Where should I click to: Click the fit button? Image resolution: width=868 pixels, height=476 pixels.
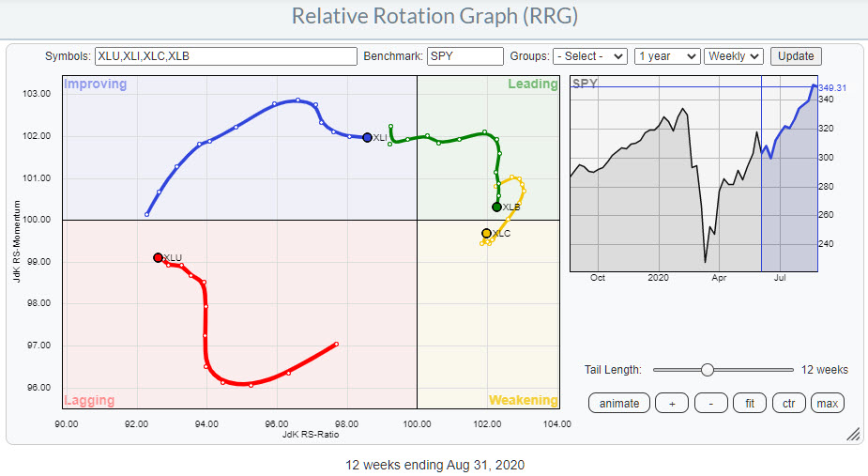749,403
